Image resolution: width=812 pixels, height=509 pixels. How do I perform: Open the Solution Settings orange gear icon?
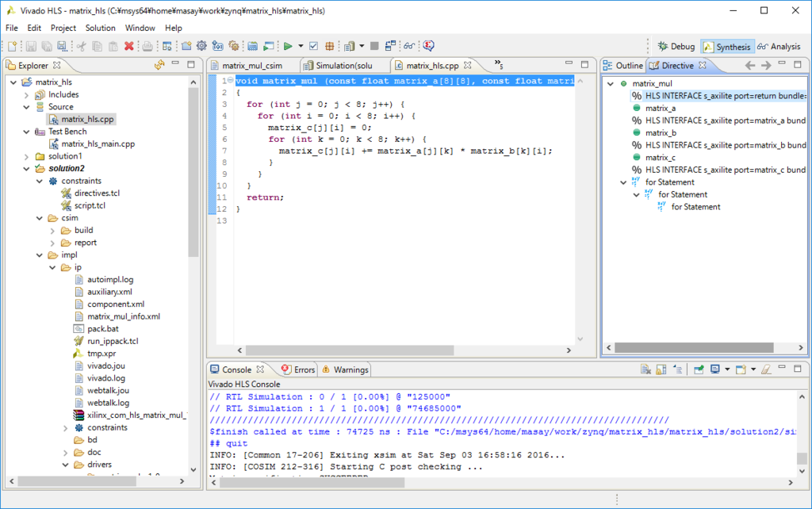point(234,46)
